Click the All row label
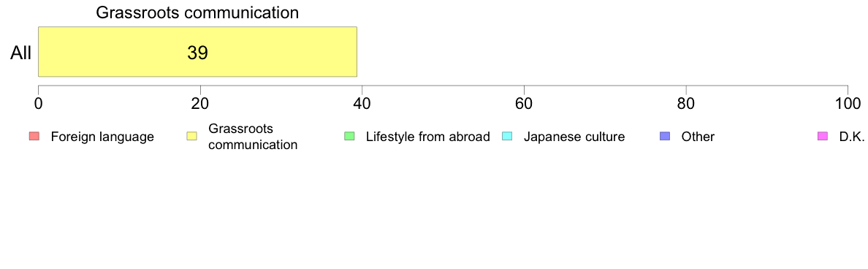This screenshot has width=868, height=269. (x=21, y=53)
